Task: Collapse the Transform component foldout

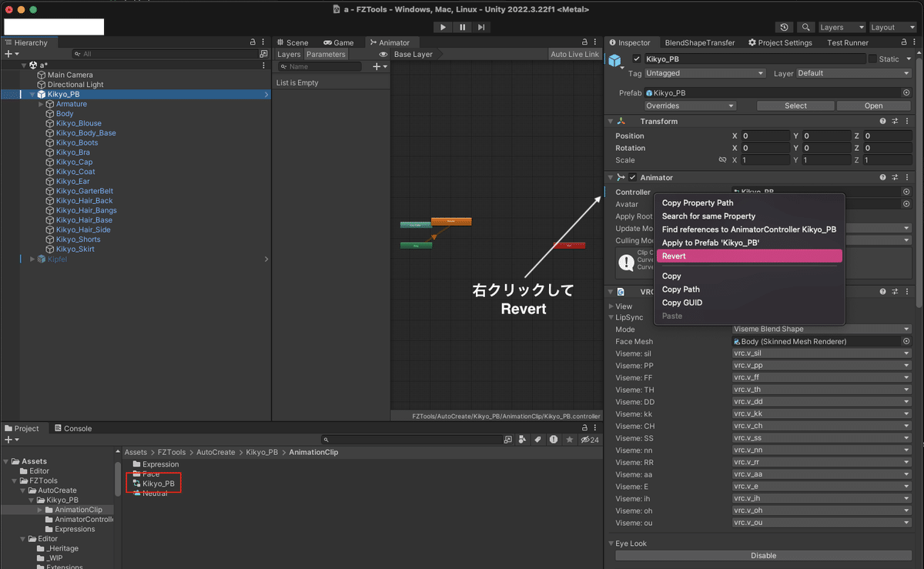Action: point(611,121)
